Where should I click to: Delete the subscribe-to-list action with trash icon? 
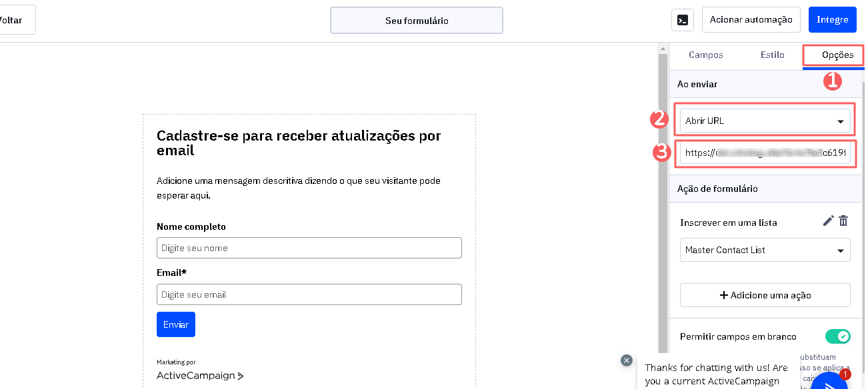point(843,221)
